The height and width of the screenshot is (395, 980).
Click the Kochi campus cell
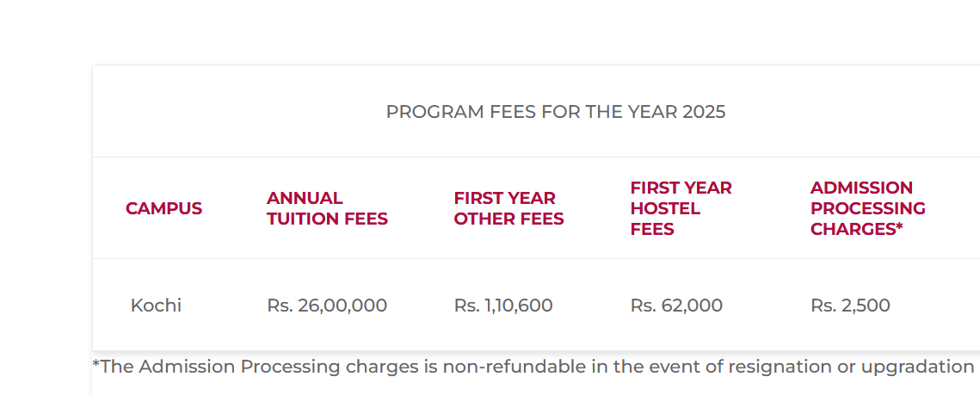[x=156, y=306]
